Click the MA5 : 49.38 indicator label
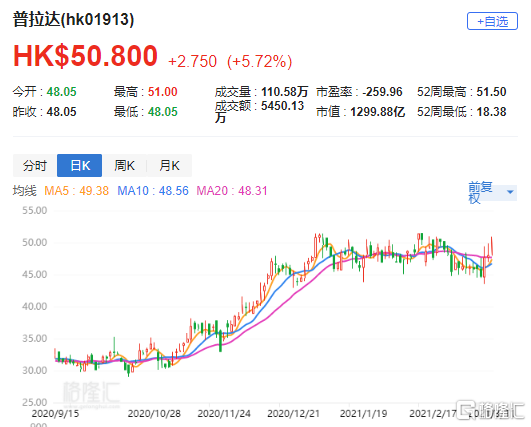This screenshot has height=427, width=531. click(77, 191)
